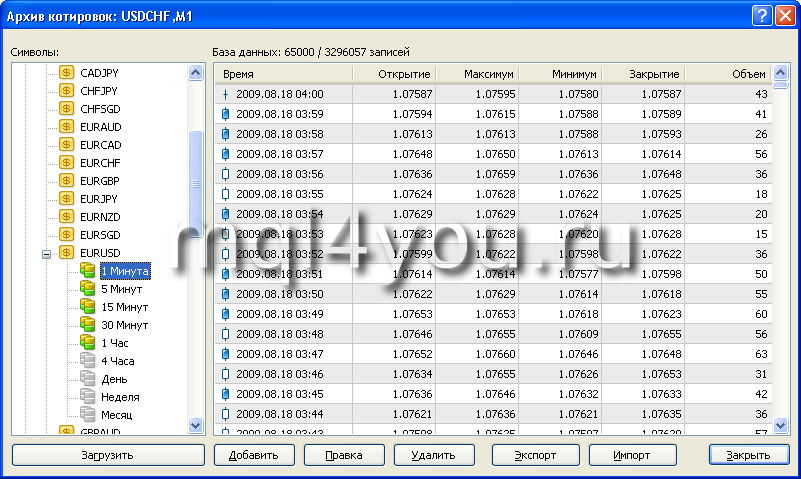This screenshot has height=479, width=801.
Task: Click the CADJPY symbol icon
Action: [x=67, y=73]
